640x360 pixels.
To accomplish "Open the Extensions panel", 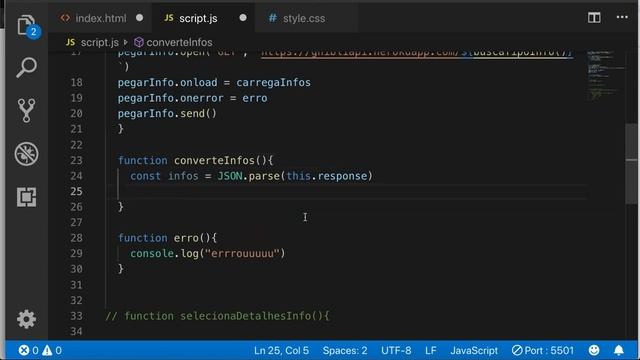I will [27, 197].
